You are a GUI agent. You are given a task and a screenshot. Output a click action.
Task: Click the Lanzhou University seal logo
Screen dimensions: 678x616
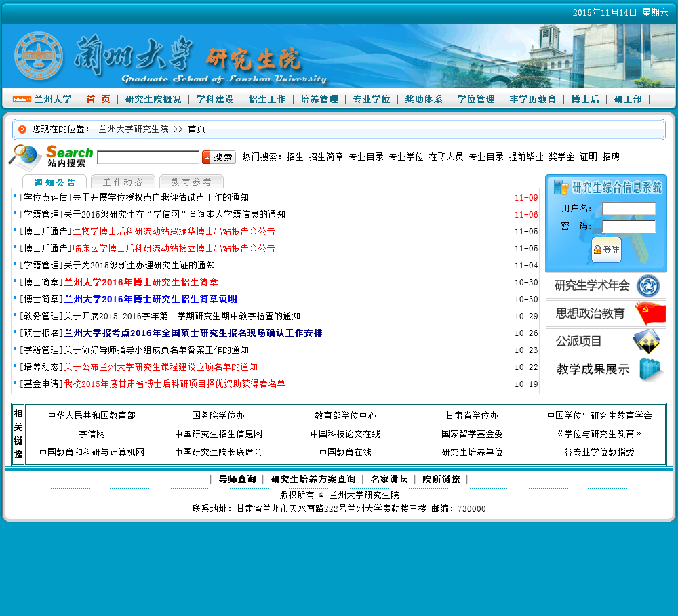coord(39,56)
